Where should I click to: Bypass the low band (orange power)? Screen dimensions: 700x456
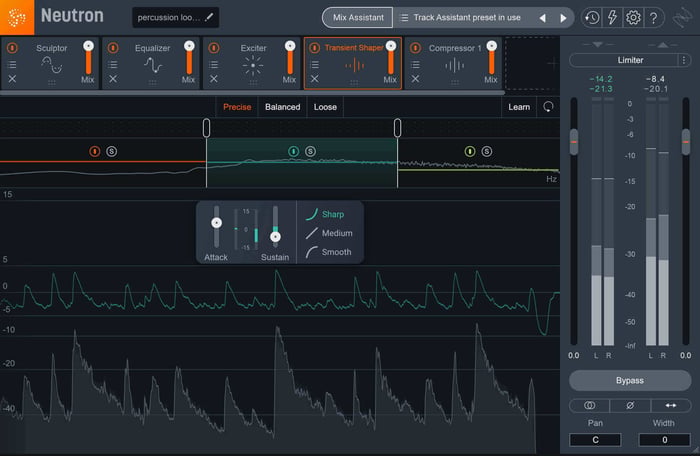pos(95,151)
